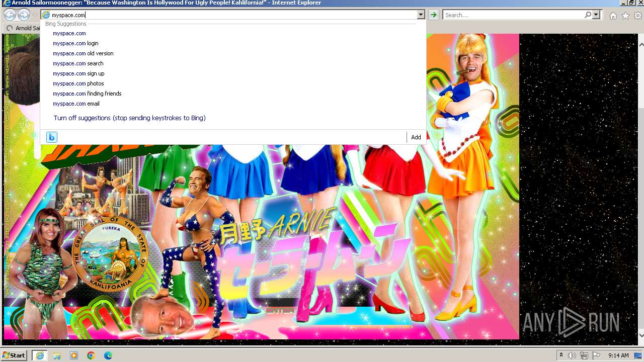Click the page scrollbar down arrow
Screen dimensions: 644x362
tap(640, 334)
